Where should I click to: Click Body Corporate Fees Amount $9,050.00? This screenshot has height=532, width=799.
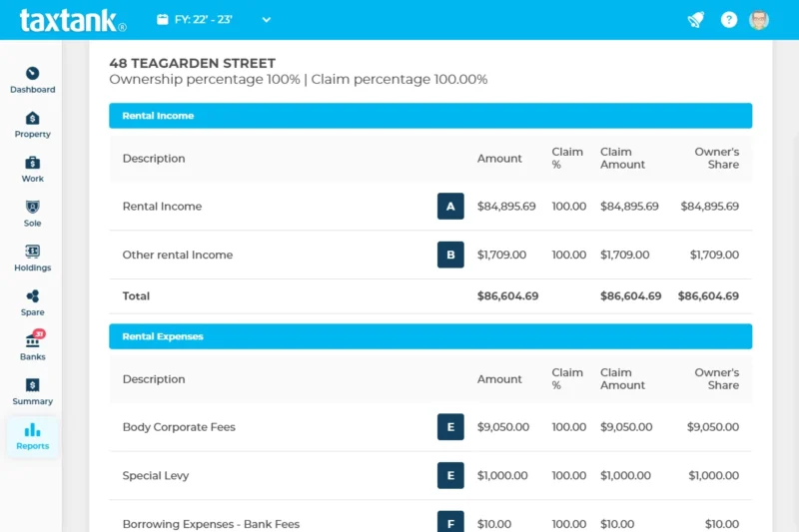[x=503, y=427]
